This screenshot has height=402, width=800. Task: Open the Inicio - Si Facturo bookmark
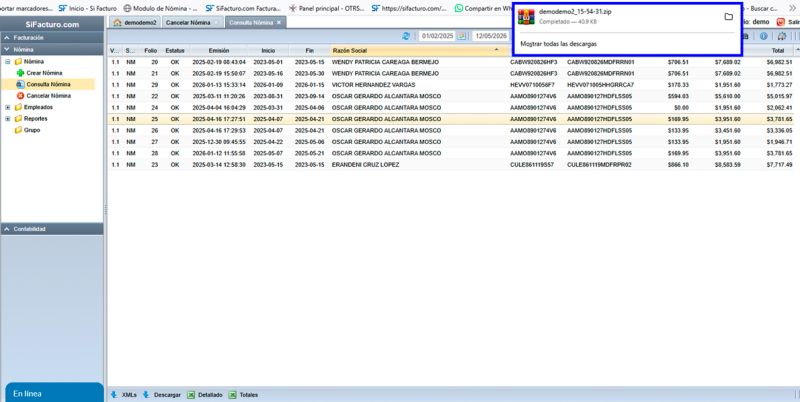pos(87,8)
